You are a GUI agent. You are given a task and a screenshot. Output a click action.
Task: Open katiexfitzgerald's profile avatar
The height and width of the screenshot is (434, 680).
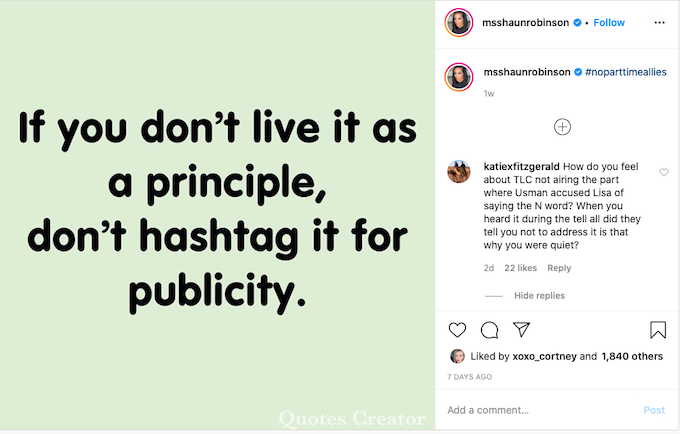459,172
